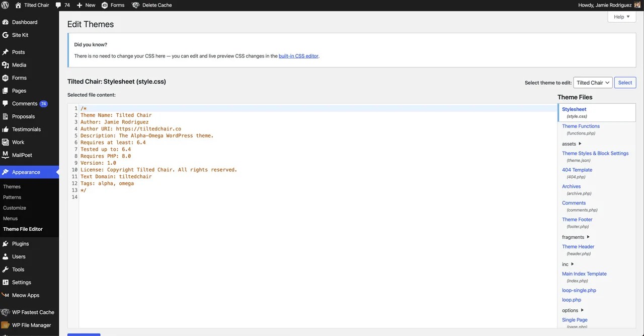644x336 pixels.
Task: Expand the options folder
Action: (573, 310)
